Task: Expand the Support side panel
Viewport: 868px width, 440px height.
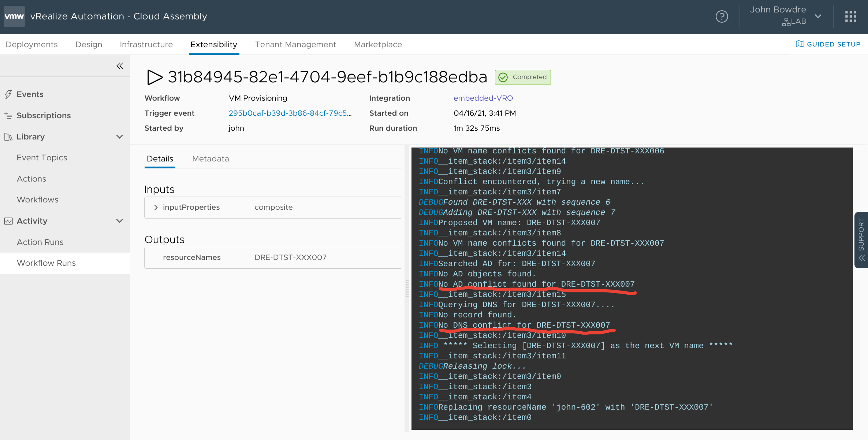Action: coord(861,240)
